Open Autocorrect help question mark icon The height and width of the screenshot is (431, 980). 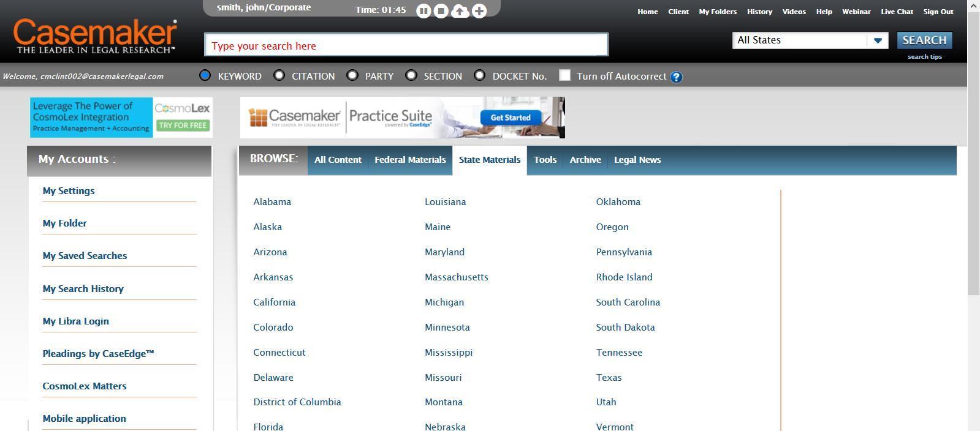click(x=676, y=77)
